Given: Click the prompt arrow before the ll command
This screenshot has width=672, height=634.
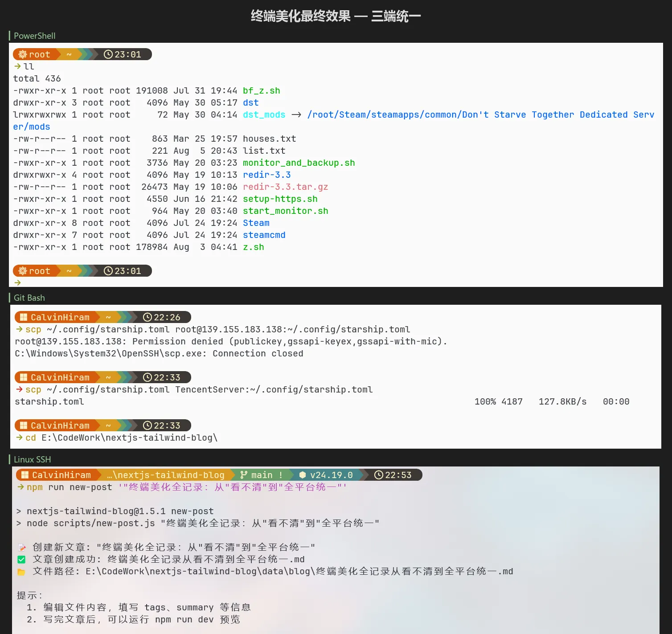Looking at the screenshot, I should [18, 66].
